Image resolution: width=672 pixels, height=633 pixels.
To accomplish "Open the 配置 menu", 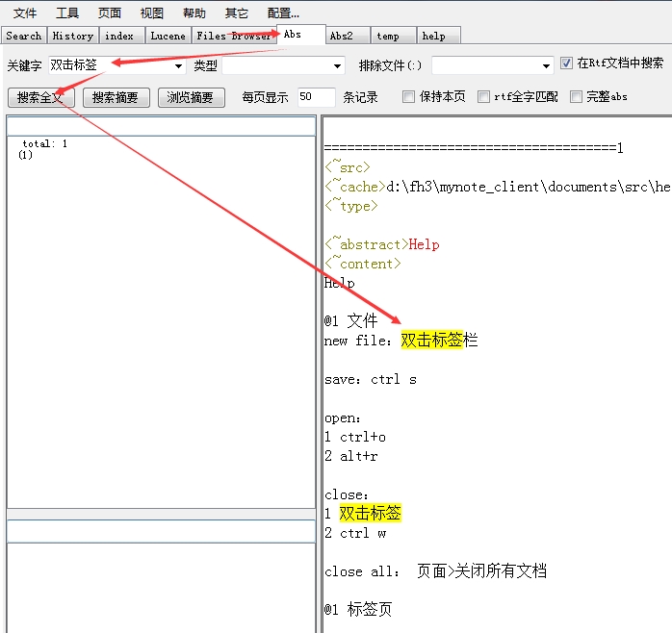I will (x=283, y=13).
